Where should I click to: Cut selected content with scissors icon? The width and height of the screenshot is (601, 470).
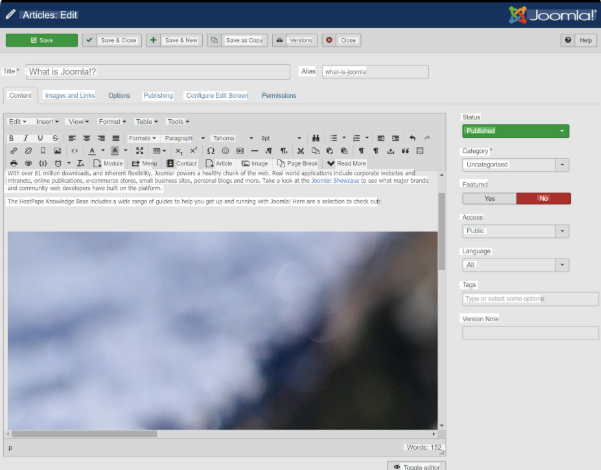pos(301,151)
